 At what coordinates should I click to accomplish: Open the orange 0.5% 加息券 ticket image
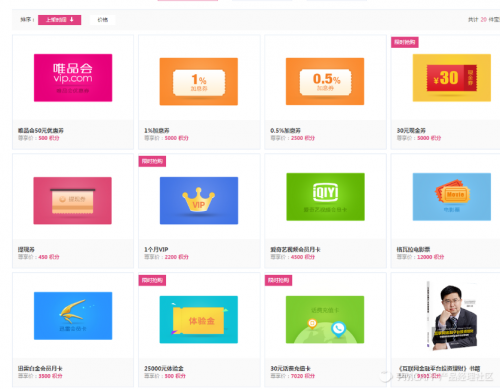tap(325, 82)
